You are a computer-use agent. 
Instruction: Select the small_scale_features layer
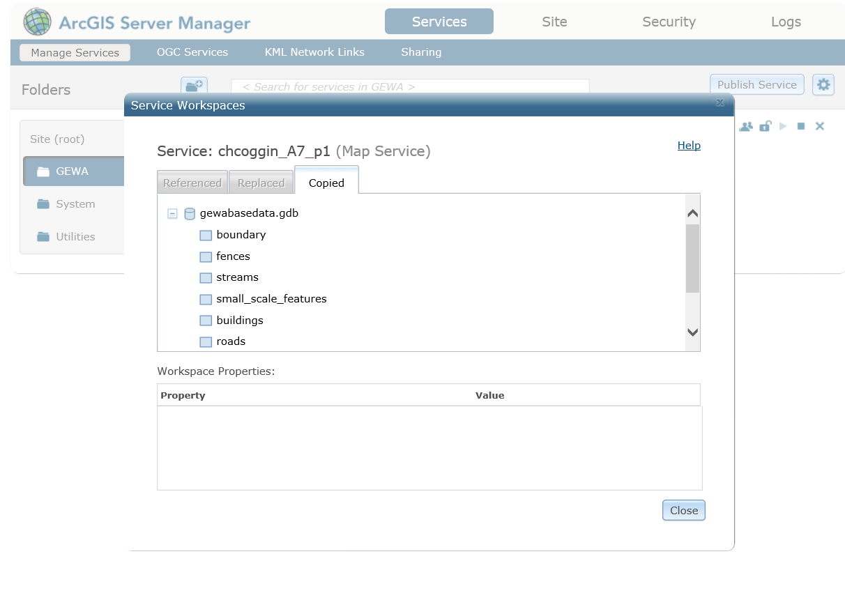coord(271,299)
